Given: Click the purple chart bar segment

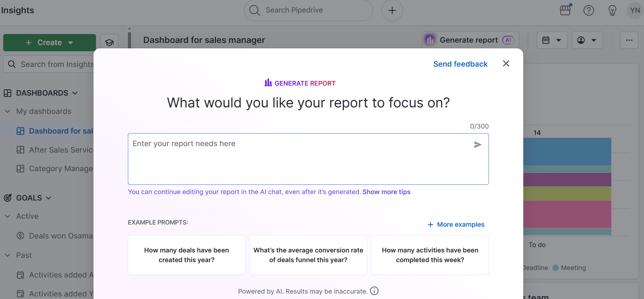Looking at the screenshot, I should tap(567, 180).
